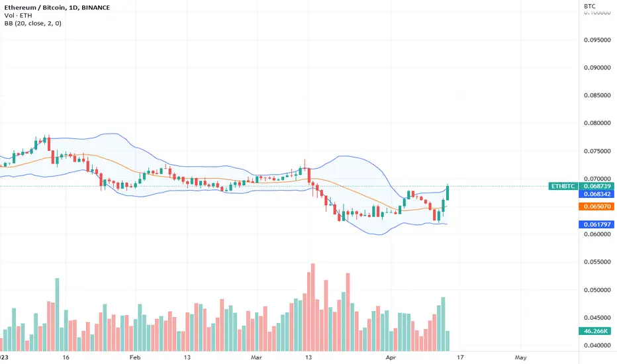This screenshot has width=617, height=364.
Task: Click the BTC currency label on price axis
Action: click(589, 6)
